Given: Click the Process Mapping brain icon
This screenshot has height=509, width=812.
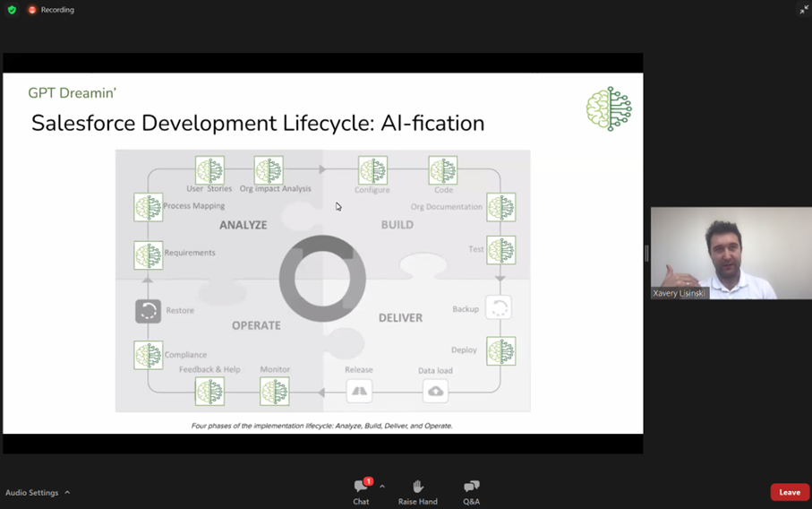Looking at the screenshot, I should click(148, 207).
